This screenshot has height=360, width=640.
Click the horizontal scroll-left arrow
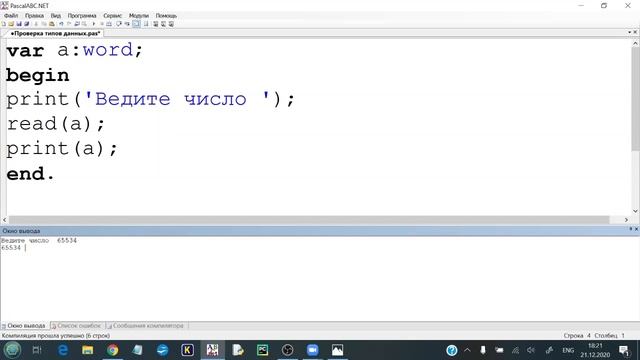pos(4,220)
